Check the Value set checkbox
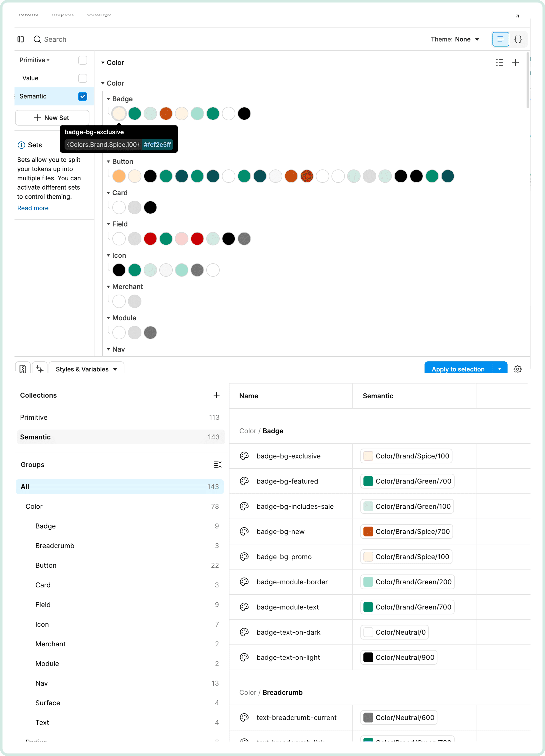The image size is (545, 756). click(x=82, y=78)
